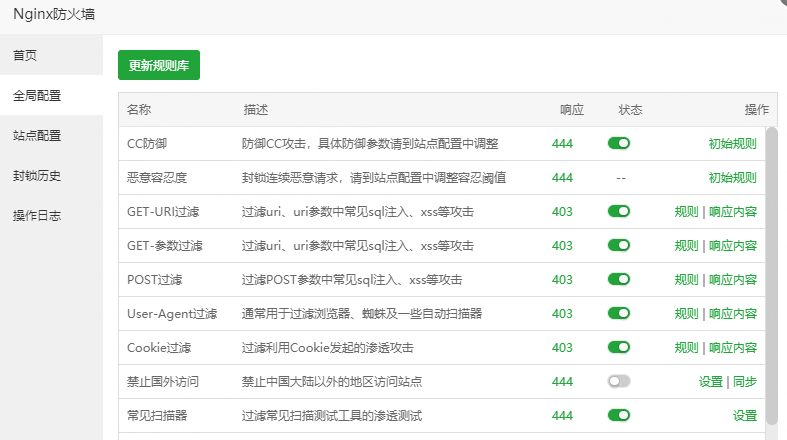787x440 pixels.
Task: Click the 名称 column header
Action: pos(139,110)
